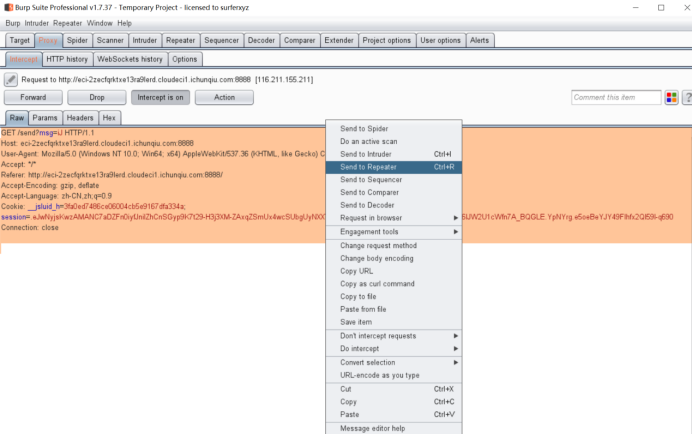693x435 pixels.
Task: Open the WebSockets history sub-tab
Action: click(x=130, y=59)
